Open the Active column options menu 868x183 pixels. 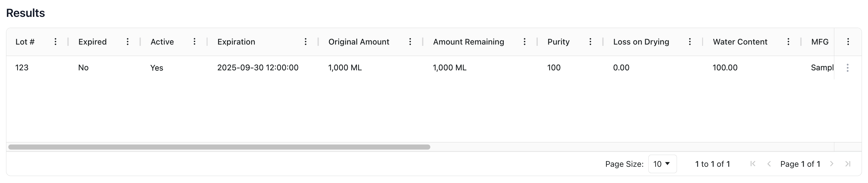(x=195, y=41)
